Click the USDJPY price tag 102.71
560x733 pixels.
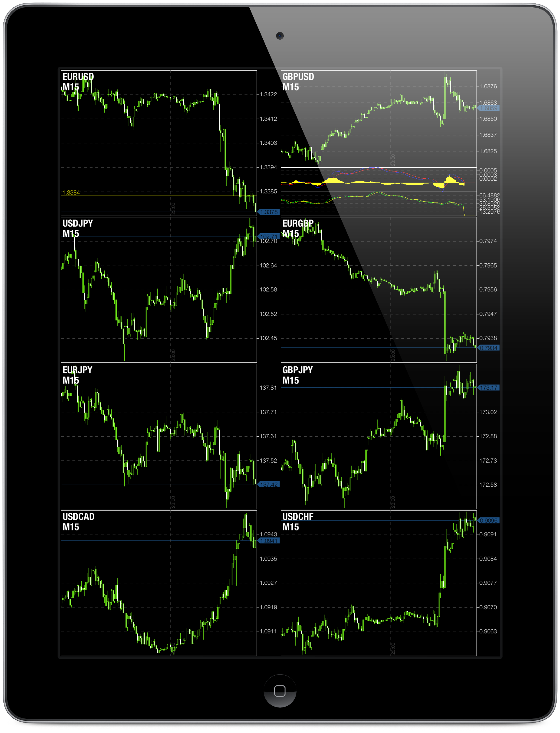pos(269,236)
